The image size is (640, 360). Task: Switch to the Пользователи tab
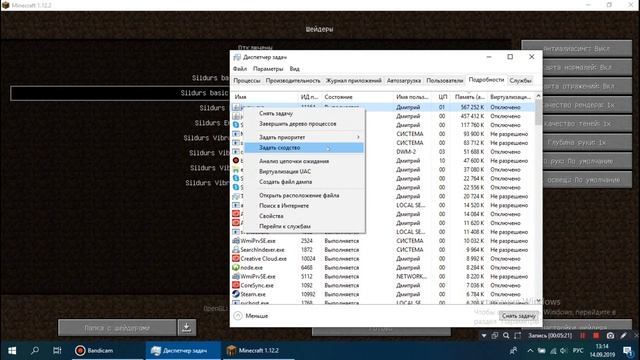[444, 80]
